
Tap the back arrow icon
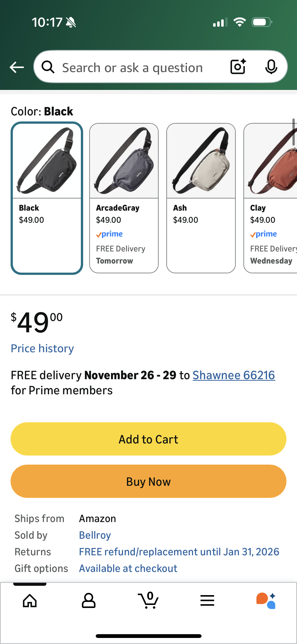[17, 67]
